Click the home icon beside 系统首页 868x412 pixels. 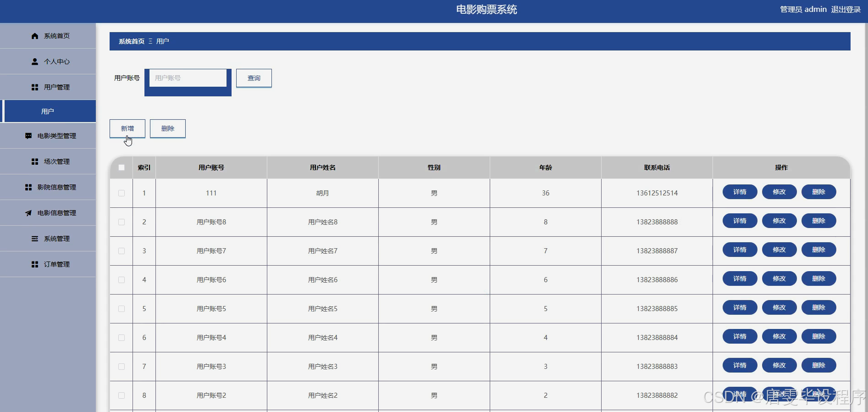[35, 36]
